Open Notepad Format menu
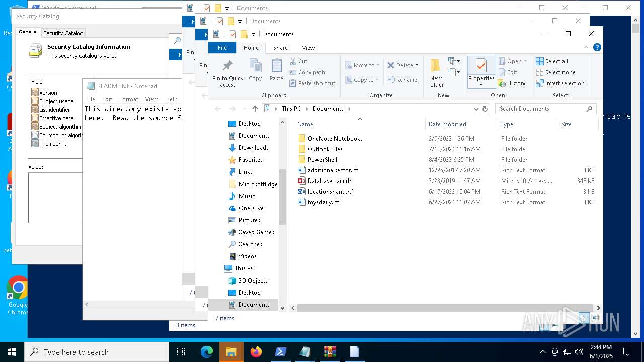This screenshot has width=644, height=362. pos(129,99)
